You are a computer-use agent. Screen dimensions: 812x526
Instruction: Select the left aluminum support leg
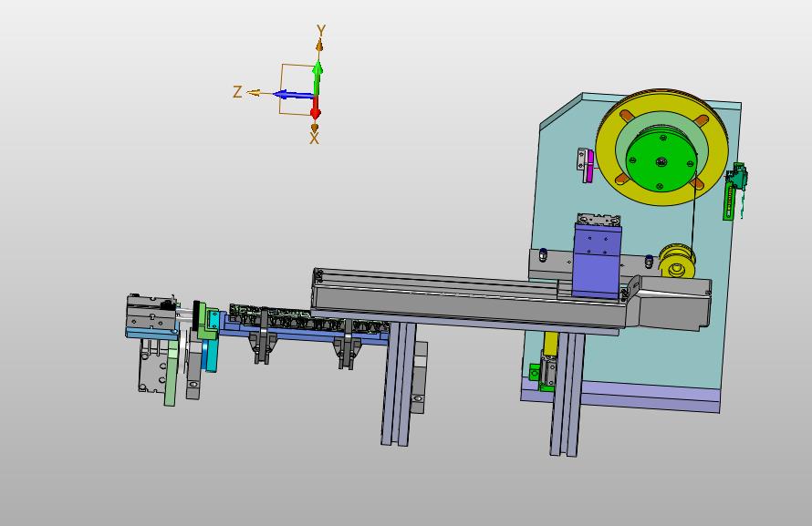(398, 384)
